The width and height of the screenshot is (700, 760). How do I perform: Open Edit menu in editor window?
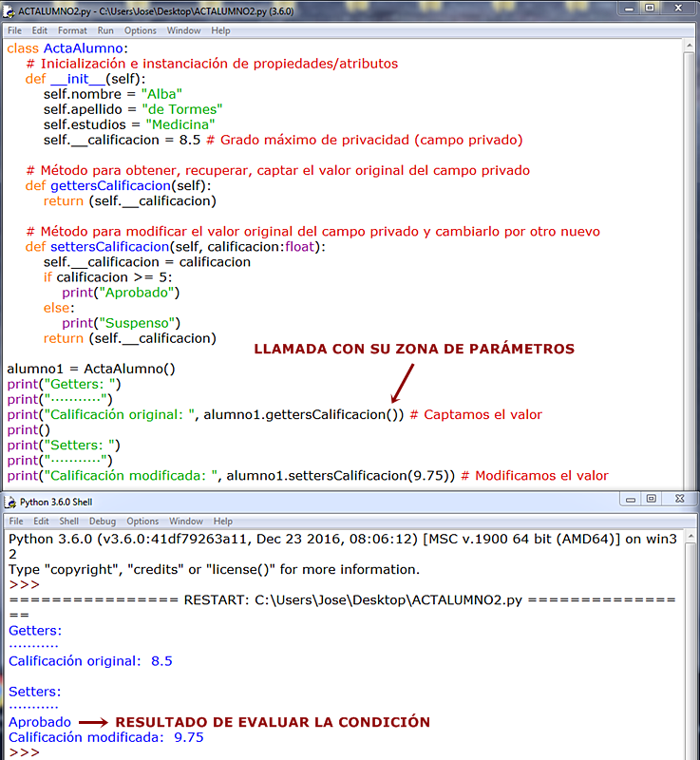click(40, 30)
